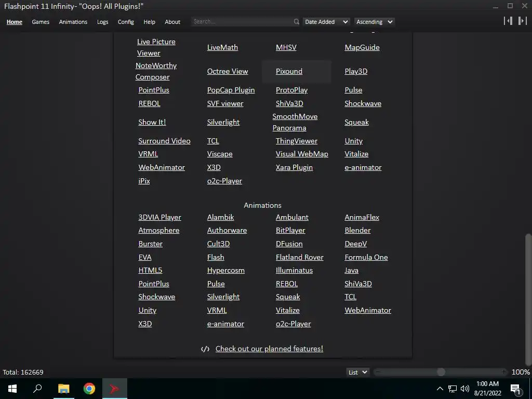Image resolution: width=532 pixels, height=399 pixels.
Task: Open the Animations tab
Action: tap(73, 22)
